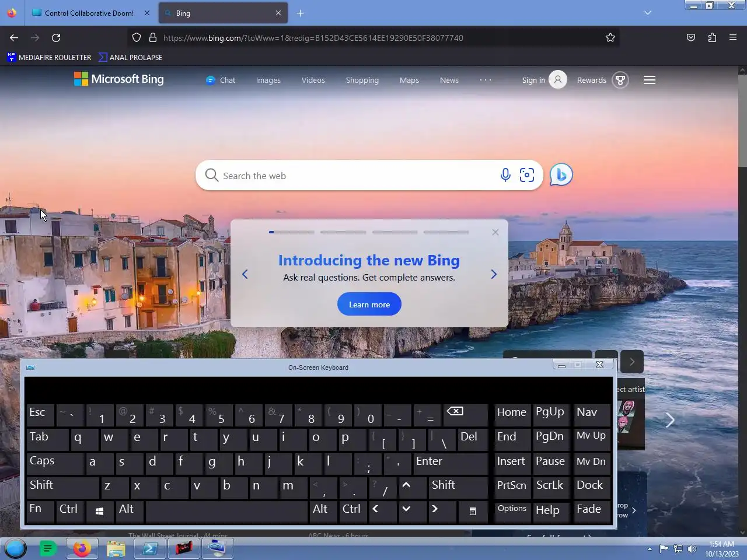
Task: Open a new browser tab with plus
Action: 300,13
